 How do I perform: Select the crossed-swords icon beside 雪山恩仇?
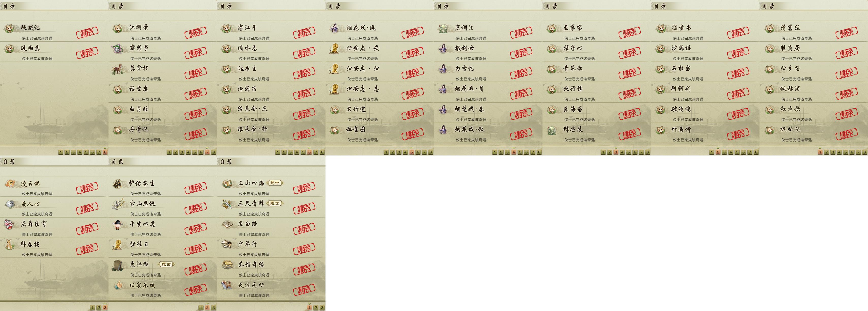[118, 204]
